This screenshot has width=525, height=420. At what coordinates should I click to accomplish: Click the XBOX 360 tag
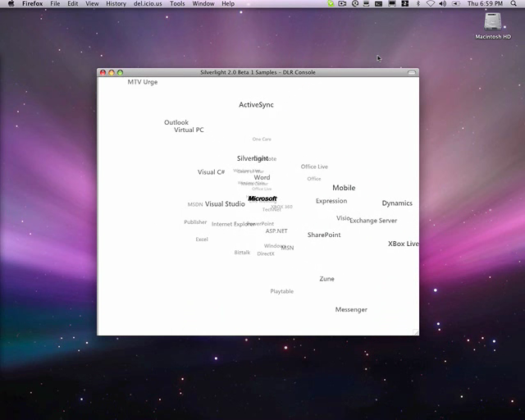(x=282, y=207)
